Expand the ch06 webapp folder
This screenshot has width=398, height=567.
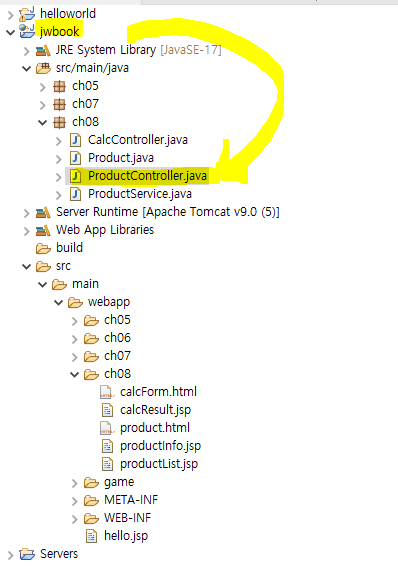[74, 339]
